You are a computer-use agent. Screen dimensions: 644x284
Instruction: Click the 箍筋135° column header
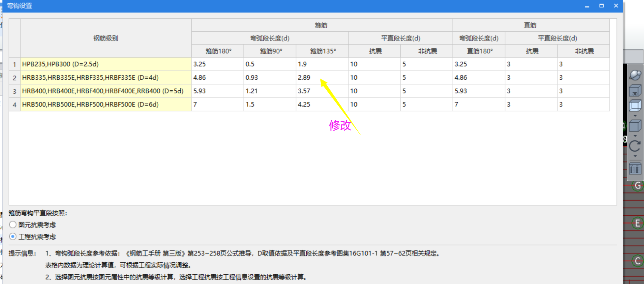(322, 51)
